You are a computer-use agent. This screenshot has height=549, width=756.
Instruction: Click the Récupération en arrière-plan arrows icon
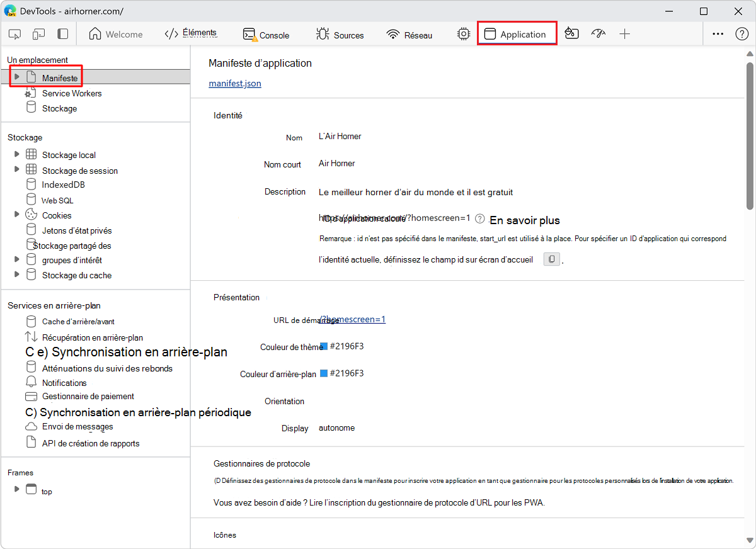[31, 337]
